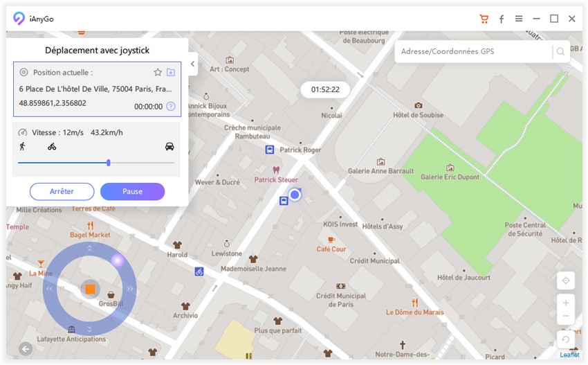Select walking speed icon
Viewport: 588px width, 365px height.
(x=23, y=146)
